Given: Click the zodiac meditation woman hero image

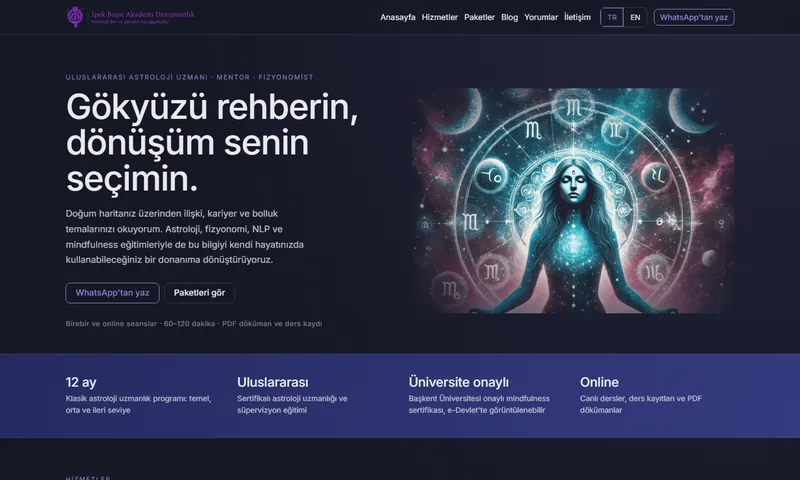Looking at the screenshot, I should pos(573,201).
